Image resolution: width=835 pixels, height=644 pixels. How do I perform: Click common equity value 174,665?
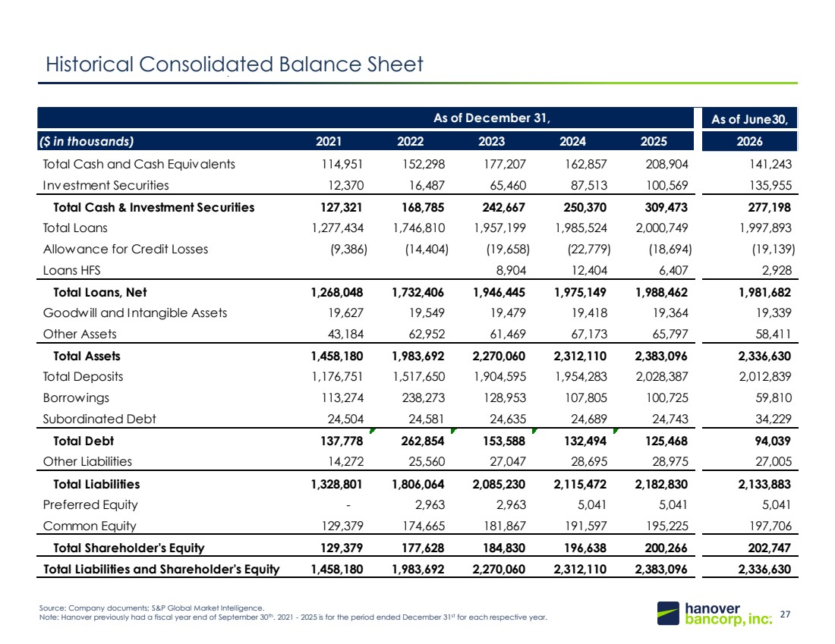click(424, 526)
